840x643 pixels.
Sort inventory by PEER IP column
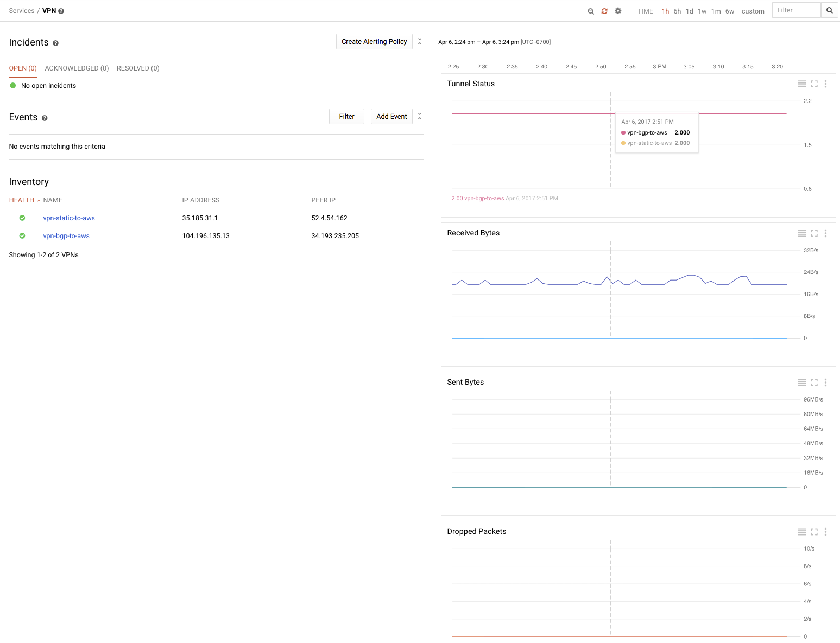(323, 200)
